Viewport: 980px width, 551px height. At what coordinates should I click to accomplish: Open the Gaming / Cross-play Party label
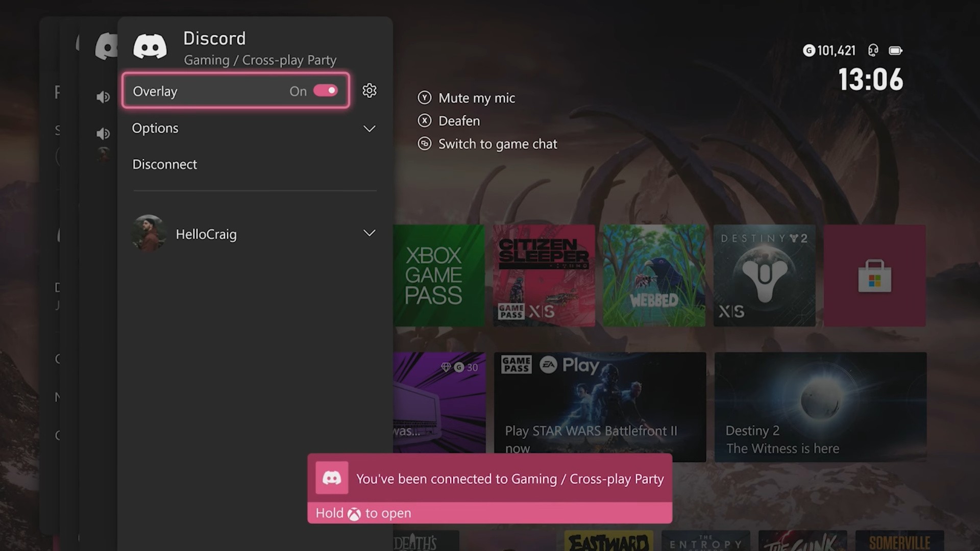pos(260,60)
